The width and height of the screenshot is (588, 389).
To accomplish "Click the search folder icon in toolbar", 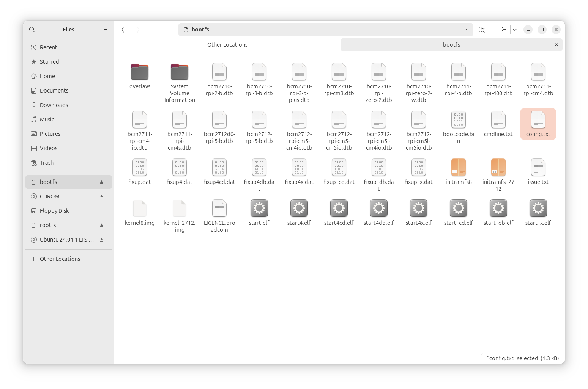I will pos(482,30).
